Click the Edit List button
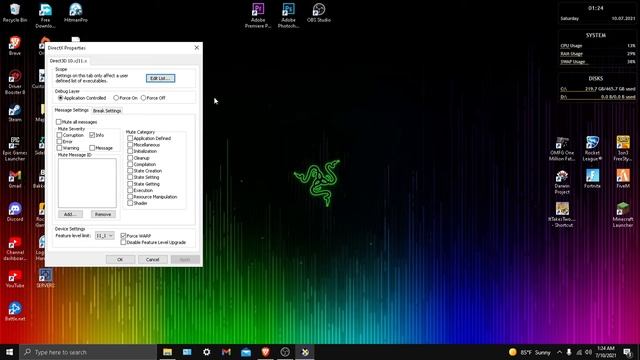The width and height of the screenshot is (640, 360). 160,78
